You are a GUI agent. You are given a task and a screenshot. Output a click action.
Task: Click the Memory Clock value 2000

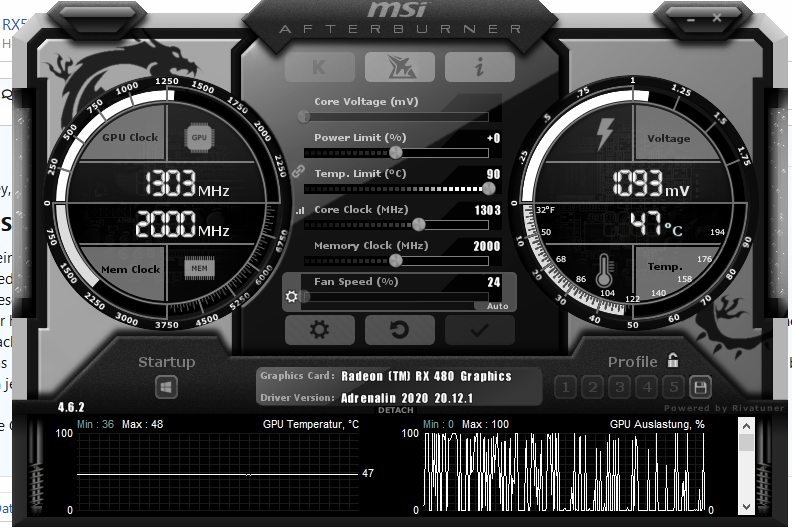[x=487, y=246]
